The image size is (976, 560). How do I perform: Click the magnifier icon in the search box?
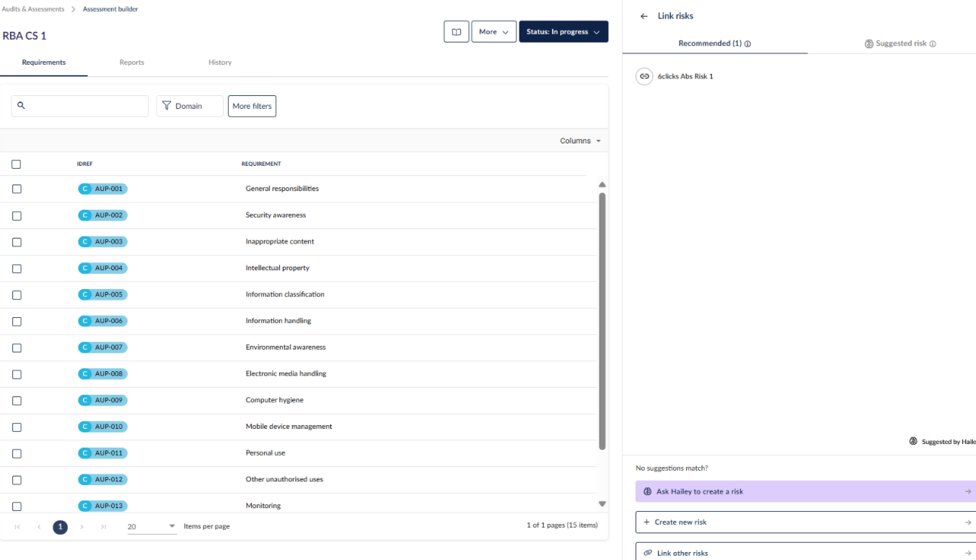coord(21,105)
